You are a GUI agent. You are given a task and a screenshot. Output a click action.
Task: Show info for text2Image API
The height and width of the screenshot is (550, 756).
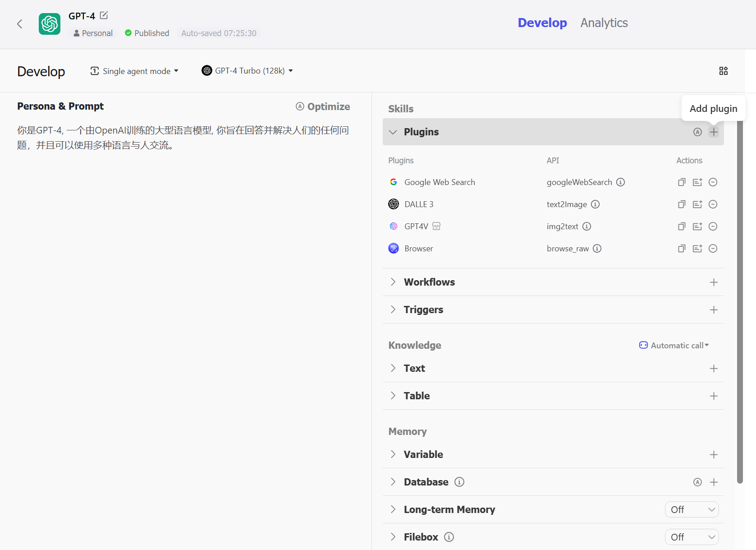coord(595,204)
